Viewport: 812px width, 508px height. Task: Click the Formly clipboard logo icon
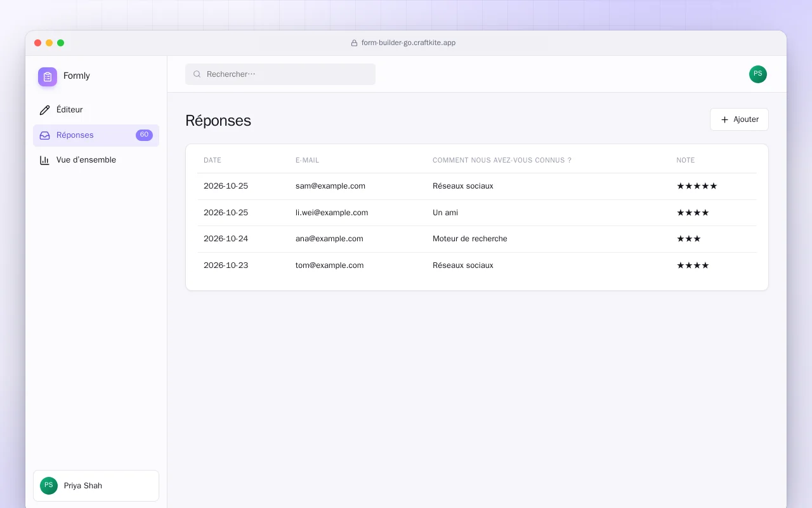click(x=48, y=77)
